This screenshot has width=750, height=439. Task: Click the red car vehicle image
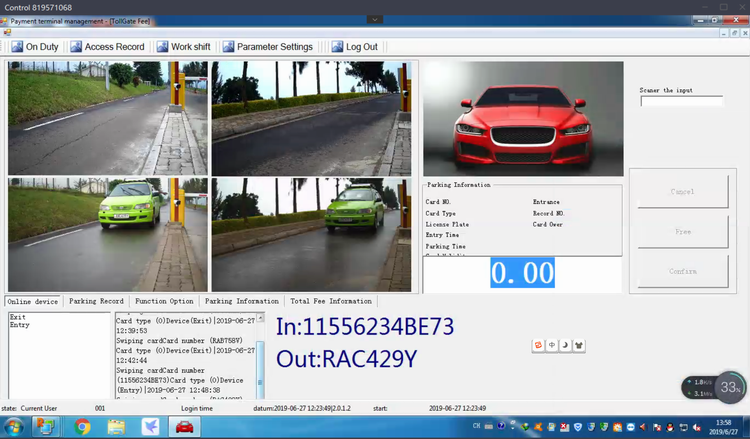pyautogui.click(x=523, y=119)
